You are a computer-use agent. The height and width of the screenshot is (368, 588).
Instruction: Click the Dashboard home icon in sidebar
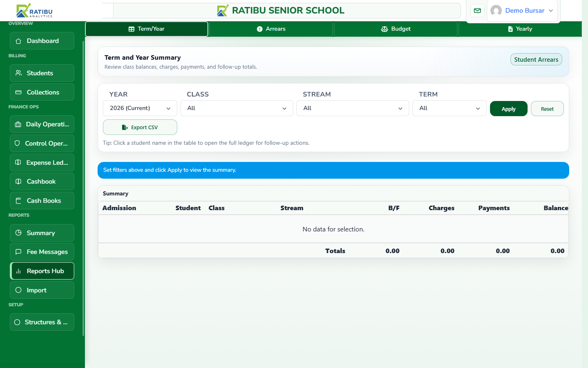click(18, 41)
